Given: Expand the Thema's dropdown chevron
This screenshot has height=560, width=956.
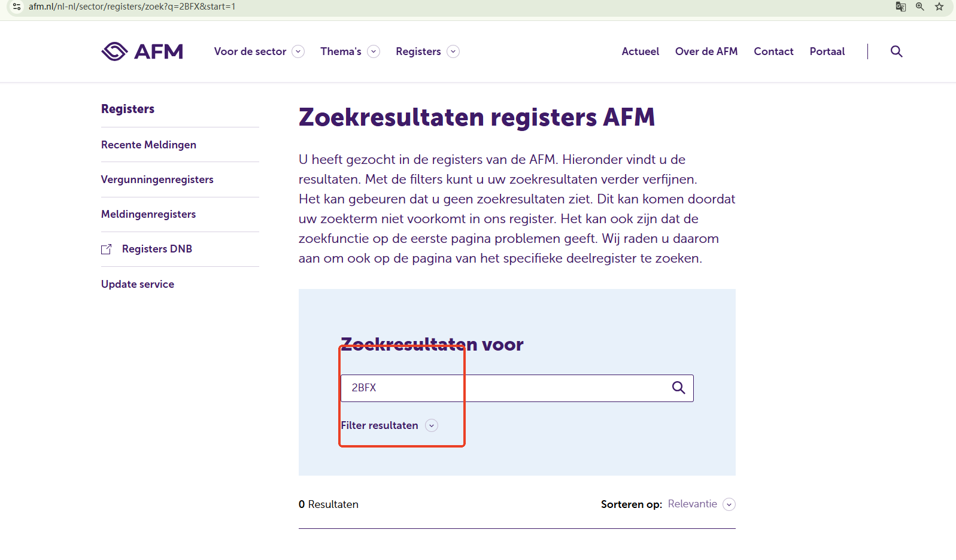Looking at the screenshot, I should click(374, 51).
